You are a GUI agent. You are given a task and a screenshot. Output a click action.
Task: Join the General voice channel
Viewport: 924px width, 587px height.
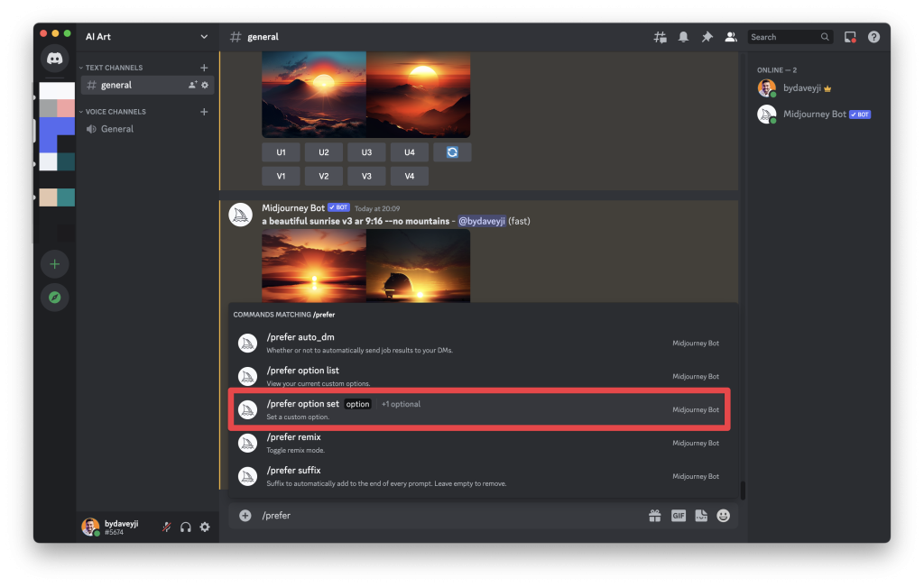pyautogui.click(x=147, y=129)
